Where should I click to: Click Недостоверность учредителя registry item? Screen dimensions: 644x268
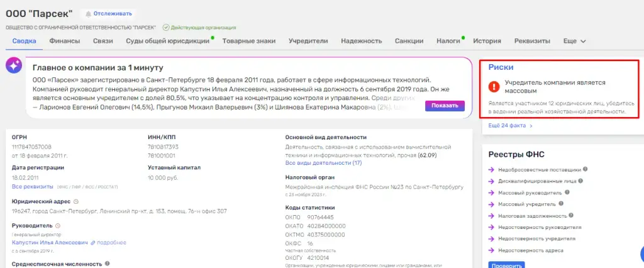click(537, 239)
